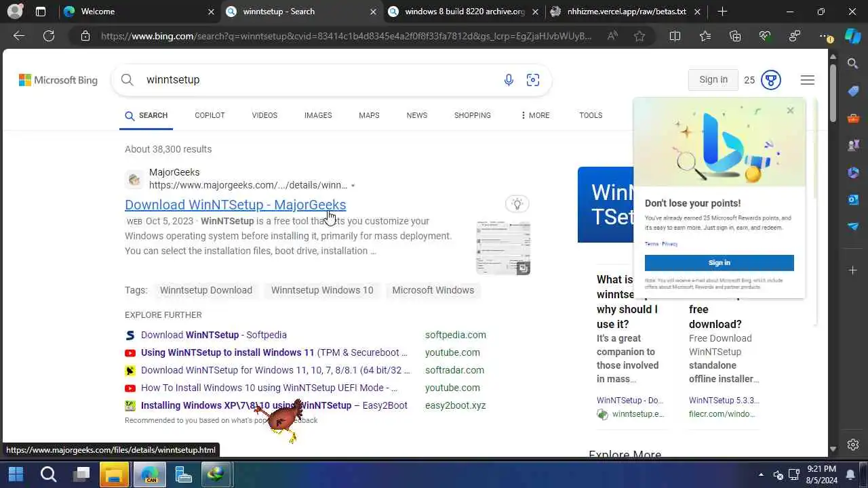868x488 pixels.
Task: Close the Don't lose your points popup
Action: click(790, 110)
